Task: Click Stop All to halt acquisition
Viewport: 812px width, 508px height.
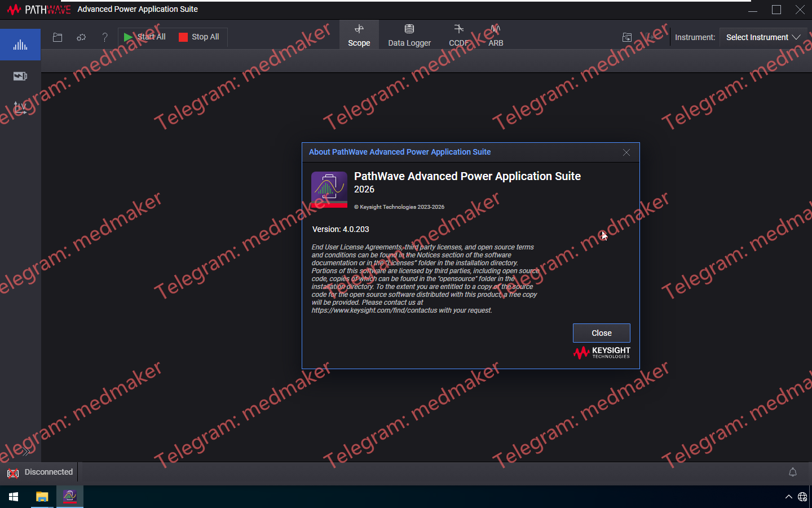Action: pyautogui.click(x=199, y=37)
